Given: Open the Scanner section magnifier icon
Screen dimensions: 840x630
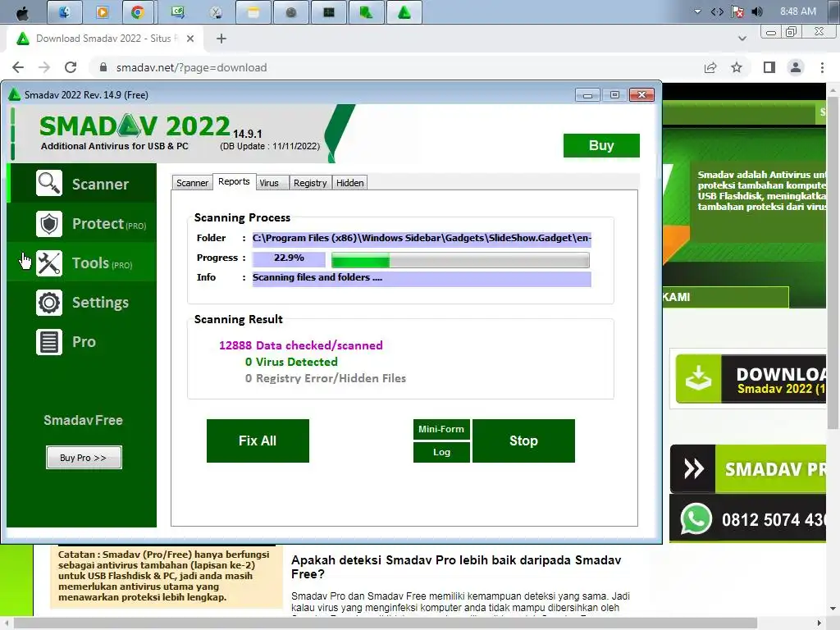Looking at the screenshot, I should pos(49,184).
